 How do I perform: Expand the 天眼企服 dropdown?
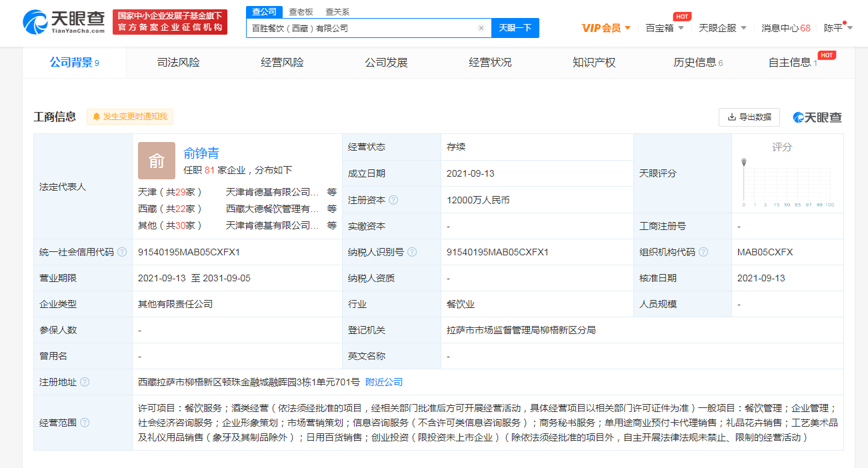pyautogui.click(x=722, y=28)
